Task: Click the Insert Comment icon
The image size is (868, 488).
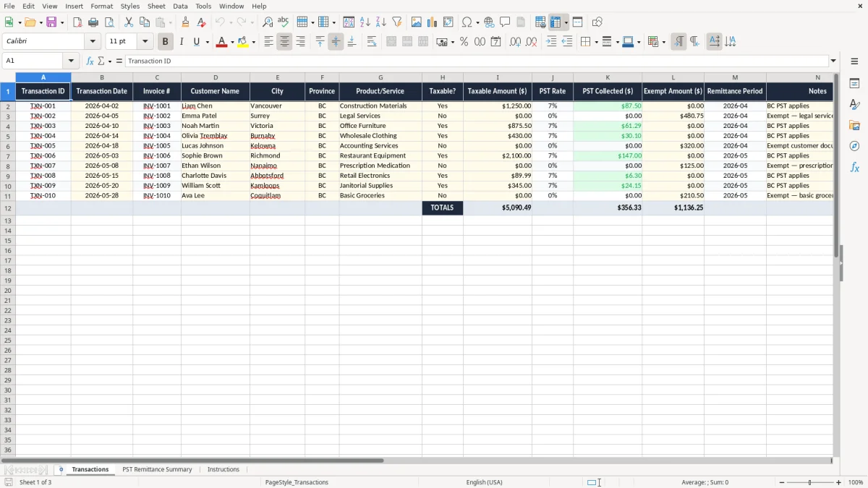Action: point(505,22)
